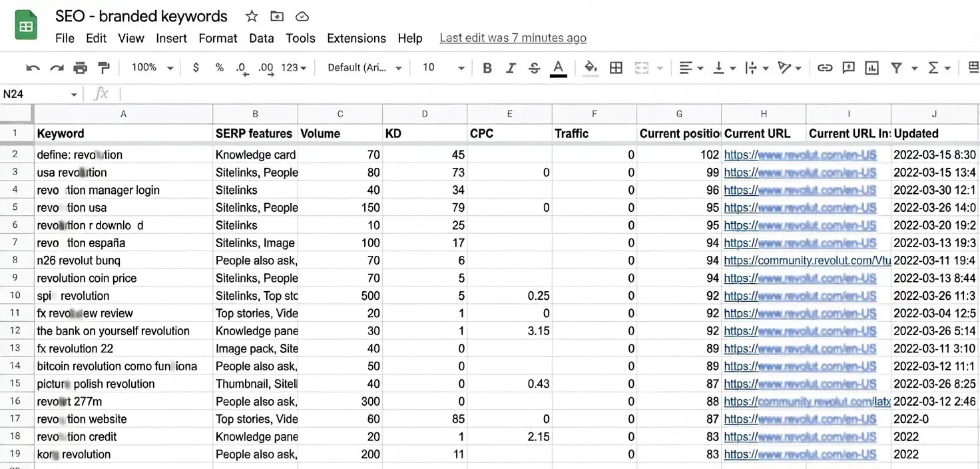The width and height of the screenshot is (980, 469).
Task: Open Last edit was 7 minutes ago link
Action: tap(513, 38)
